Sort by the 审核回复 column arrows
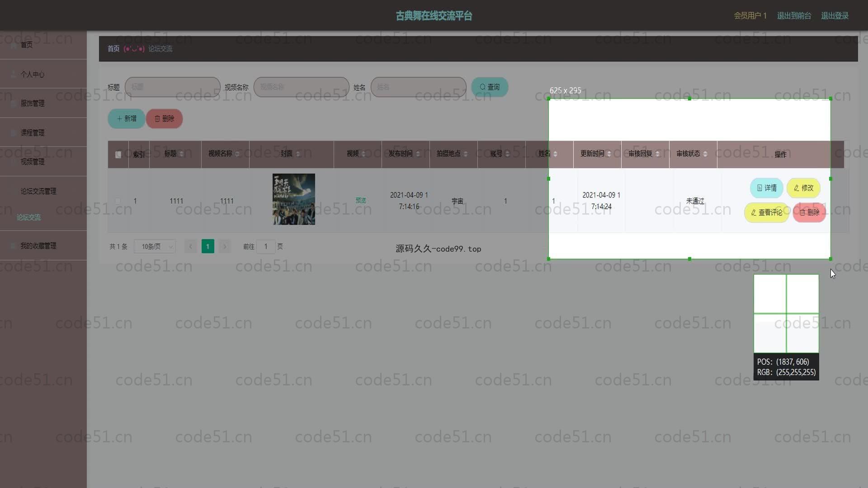The width and height of the screenshot is (868, 488). point(657,154)
